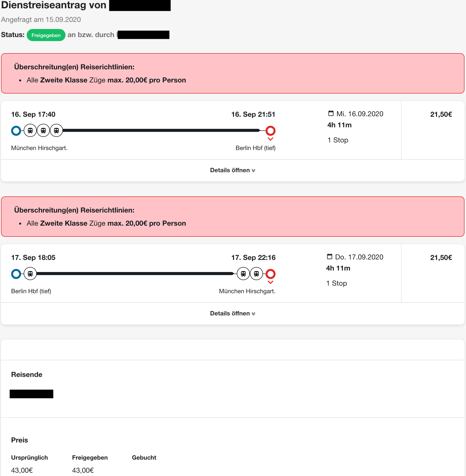The image size is (466, 476).
Task: Click last train icon before München arrival
Action: tap(256, 274)
